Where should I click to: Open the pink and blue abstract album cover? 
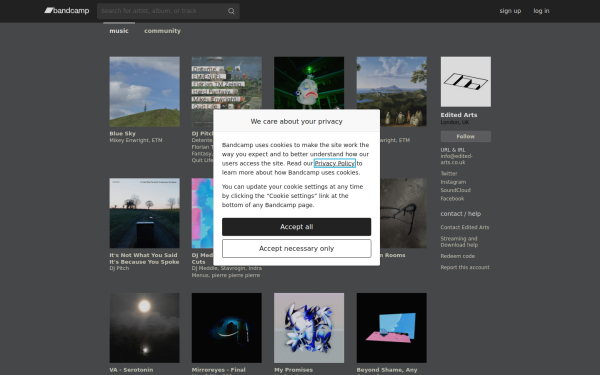pyautogui.click(x=202, y=213)
